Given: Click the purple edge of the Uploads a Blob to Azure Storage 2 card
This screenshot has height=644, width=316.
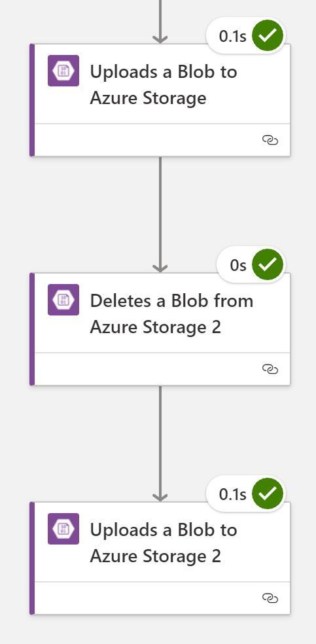Looking at the screenshot, I should 32,558.
